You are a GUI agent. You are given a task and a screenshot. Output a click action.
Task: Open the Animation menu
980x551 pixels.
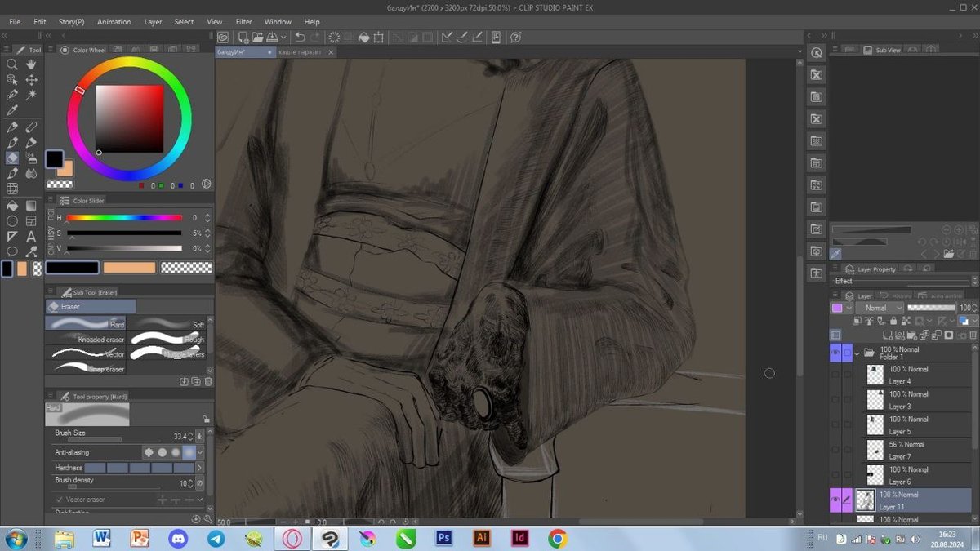click(114, 22)
